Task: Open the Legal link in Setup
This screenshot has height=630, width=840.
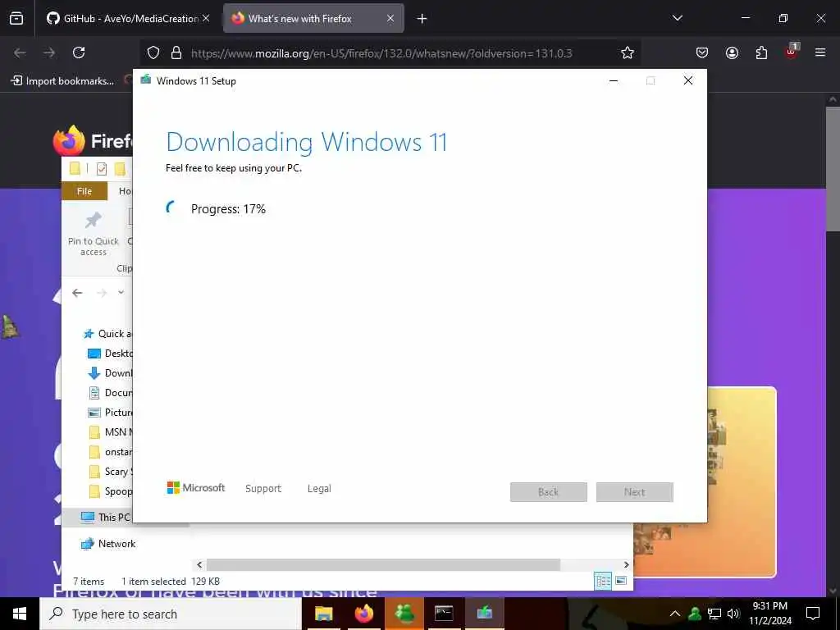Action: pyautogui.click(x=319, y=489)
